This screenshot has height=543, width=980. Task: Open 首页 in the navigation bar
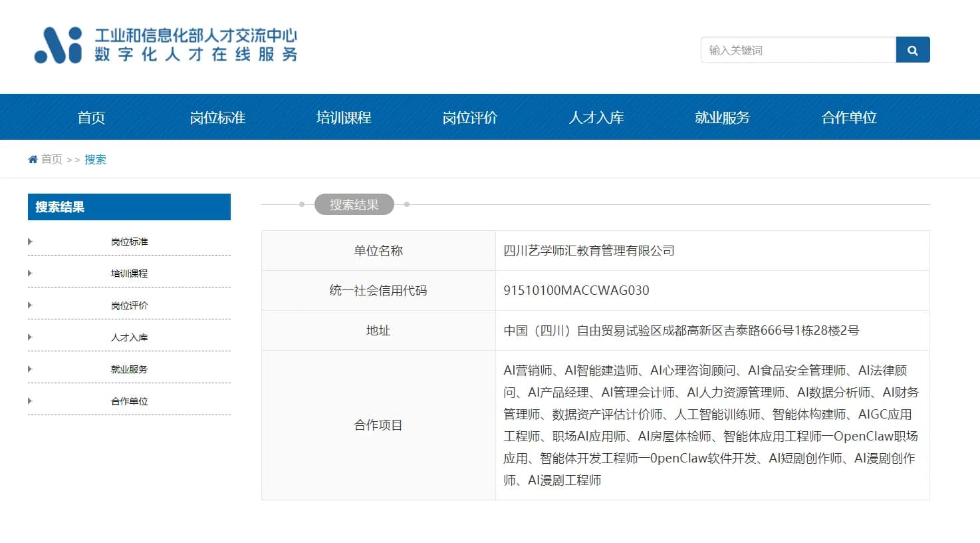(x=91, y=117)
